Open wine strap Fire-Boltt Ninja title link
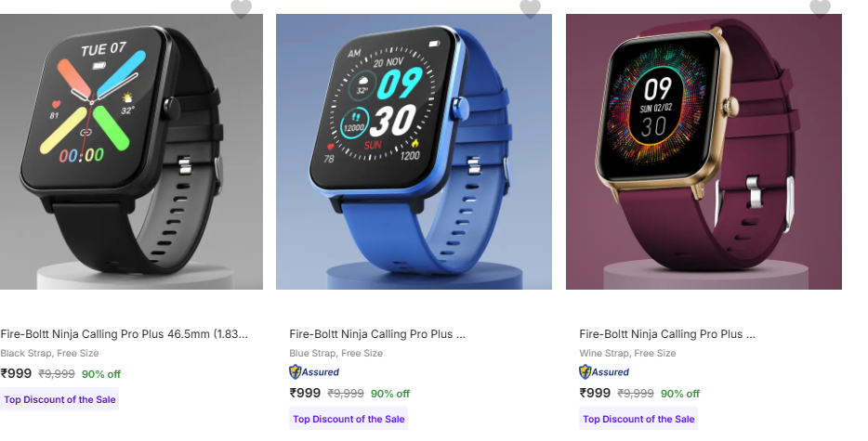 pos(667,334)
